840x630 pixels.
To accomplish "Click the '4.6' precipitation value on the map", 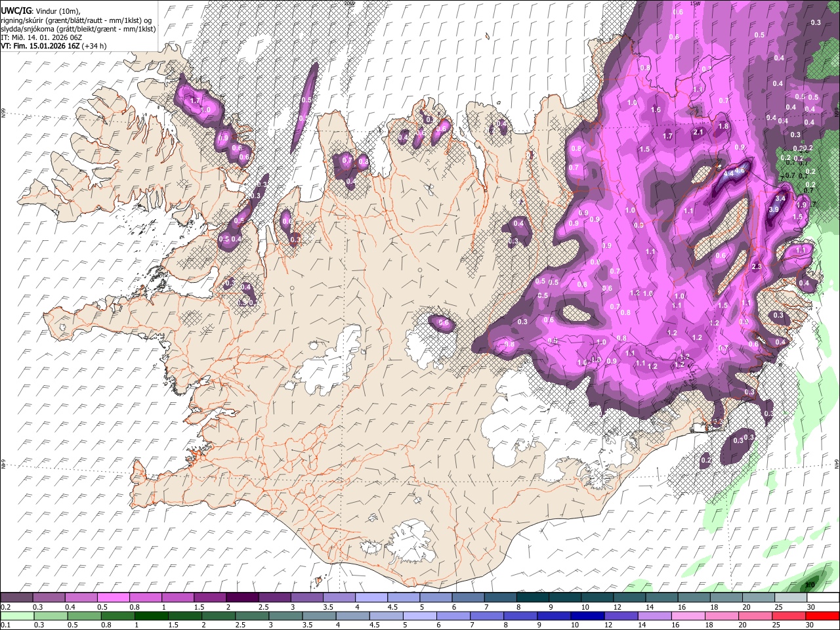I will (740, 171).
